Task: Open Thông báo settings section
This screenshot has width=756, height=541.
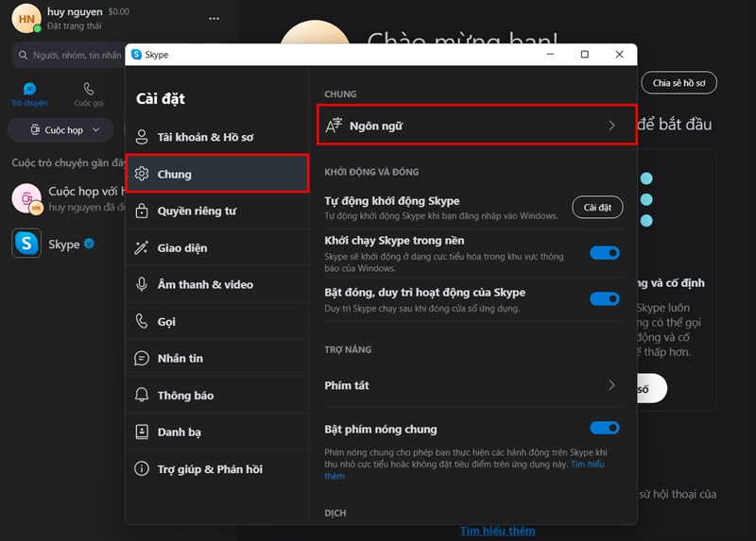Action: click(217, 396)
